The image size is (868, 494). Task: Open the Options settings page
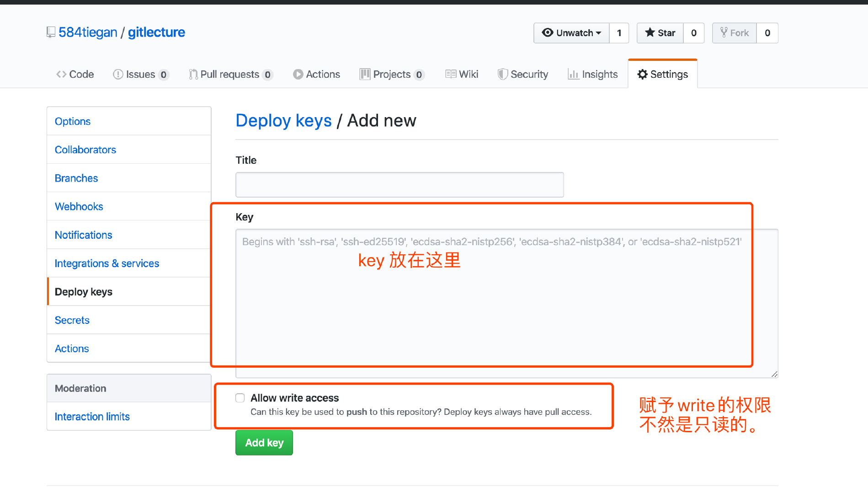coord(129,121)
